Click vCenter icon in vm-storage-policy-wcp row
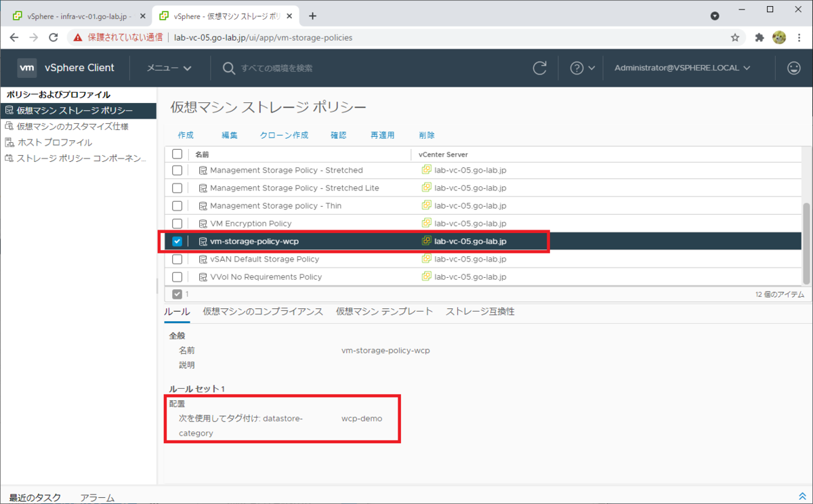The height and width of the screenshot is (504, 813). pyautogui.click(x=427, y=240)
